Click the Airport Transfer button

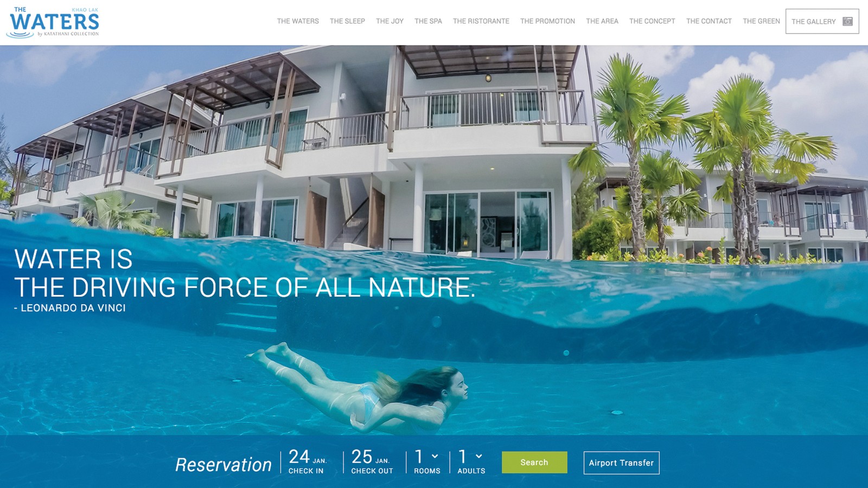tap(621, 463)
